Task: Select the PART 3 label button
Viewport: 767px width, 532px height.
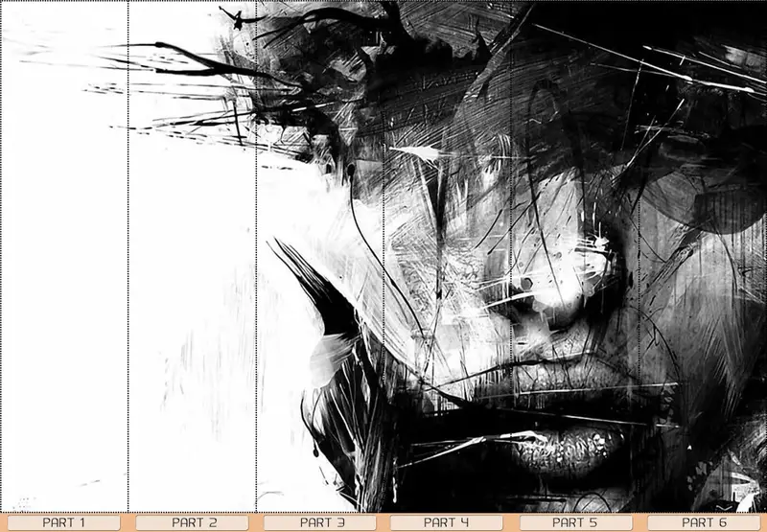Action: [320, 522]
